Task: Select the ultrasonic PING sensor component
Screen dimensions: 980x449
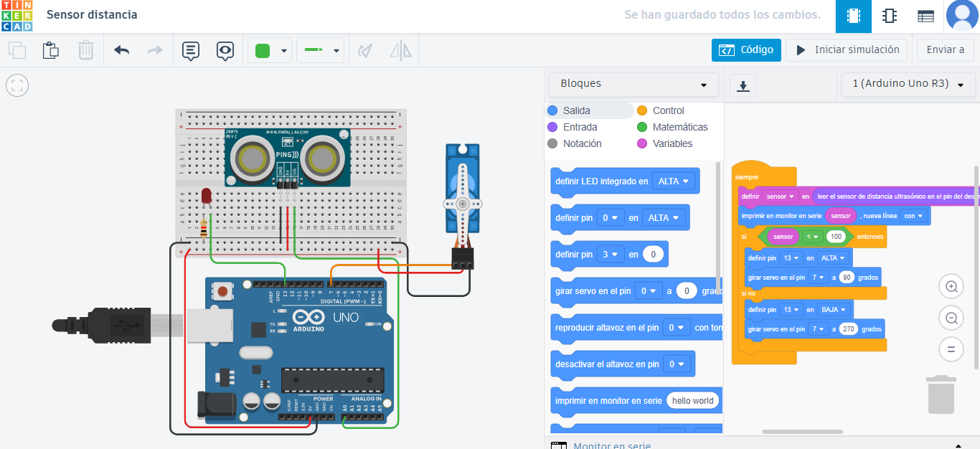Action: [x=288, y=158]
